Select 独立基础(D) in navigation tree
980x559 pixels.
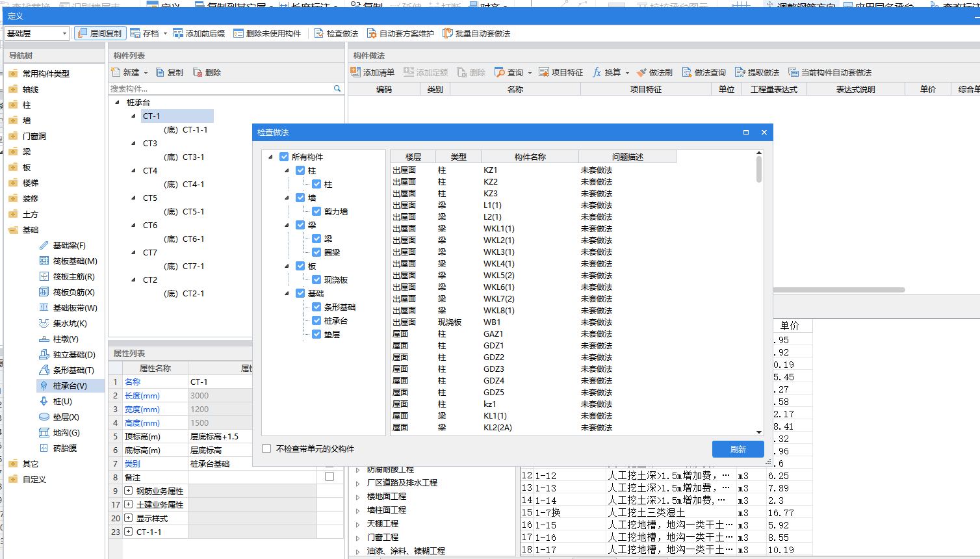74,354
